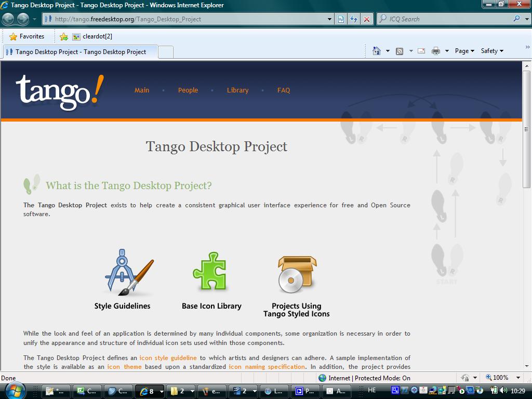Open Projects Using Tango Styled Icons link
532x399 pixels.
[297, 310]
